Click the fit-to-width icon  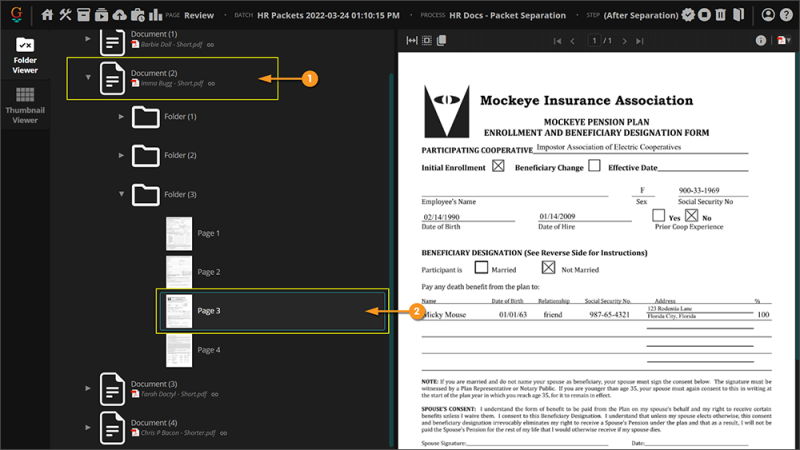pos(412,40)
